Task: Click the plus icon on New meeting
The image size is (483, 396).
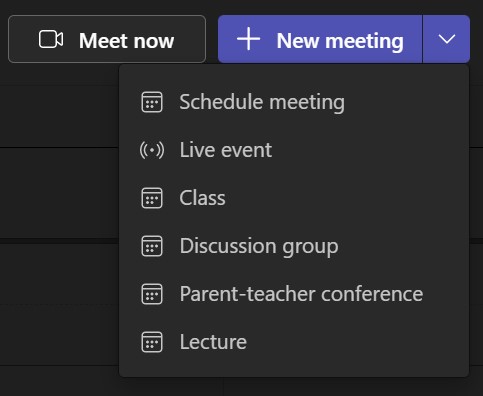Action: pos(248,39)
